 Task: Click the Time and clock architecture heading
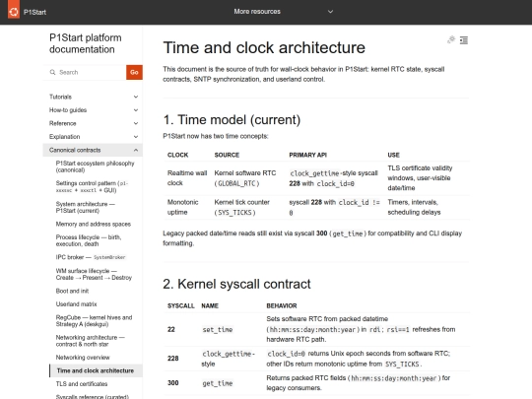[x=264, y=47]
